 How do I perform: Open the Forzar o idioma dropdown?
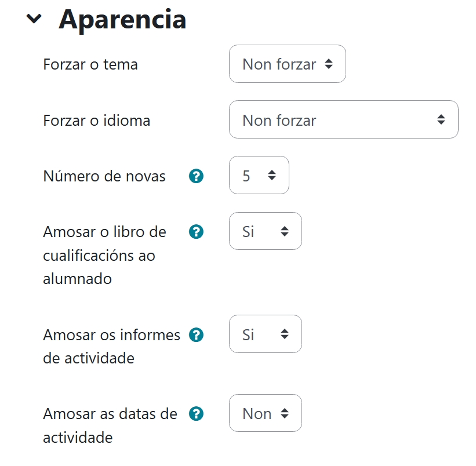343,119
